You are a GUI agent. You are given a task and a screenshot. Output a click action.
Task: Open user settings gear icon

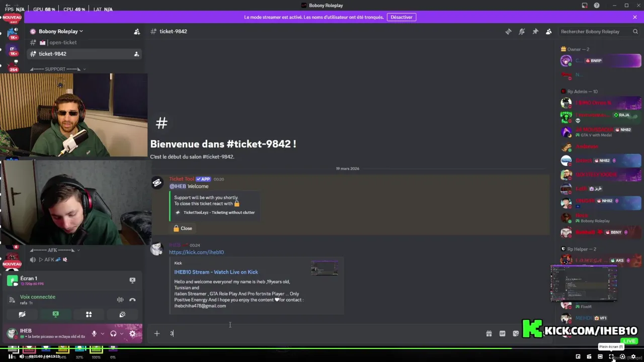[x=132, y=333]
